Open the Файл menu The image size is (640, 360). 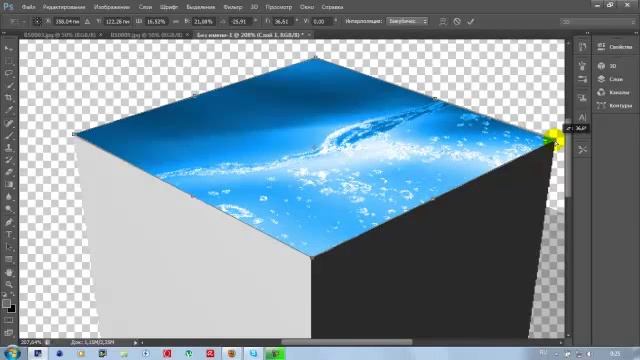tap(28, 7)
